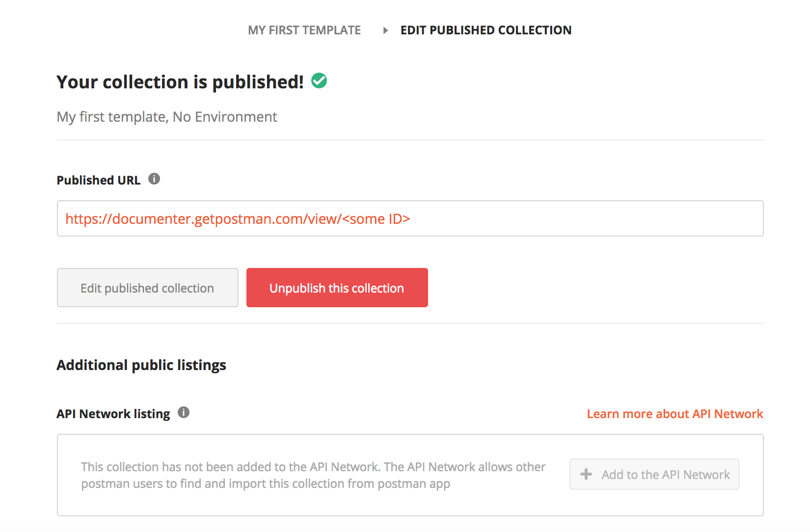Click the API Network description panel
Screen dimensions: 810x532
click(x=313, y=475)
